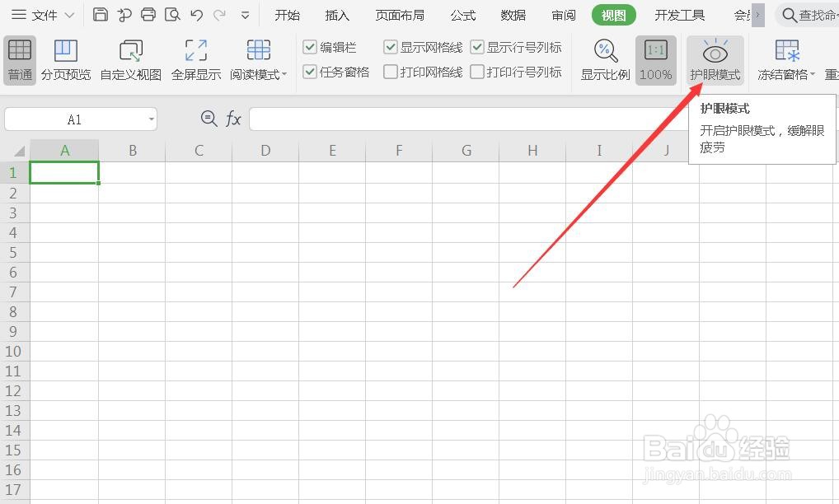Open the 开发工具 developer tools tab
839x504 pixels.
679,15
